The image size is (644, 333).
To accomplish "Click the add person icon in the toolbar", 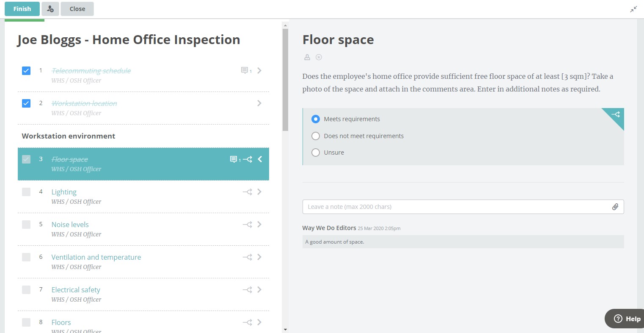I will 50,8.
